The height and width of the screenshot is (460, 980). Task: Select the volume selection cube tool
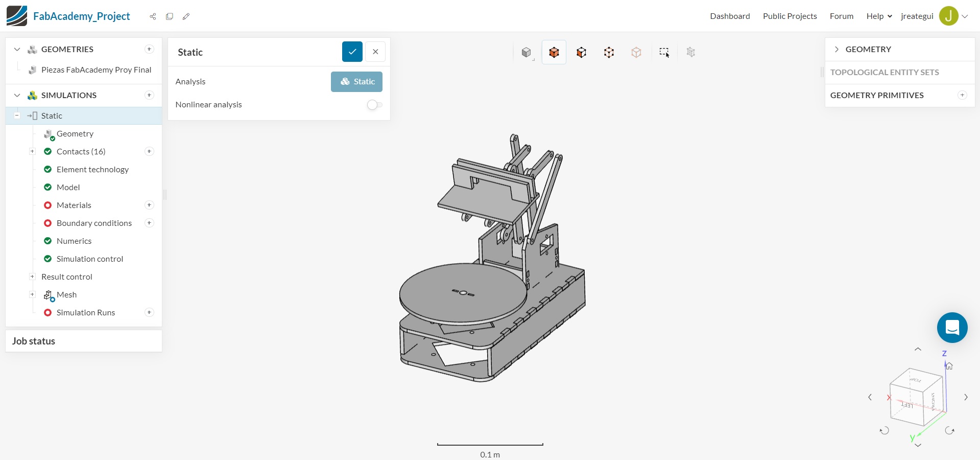click(x=554, y=52)
